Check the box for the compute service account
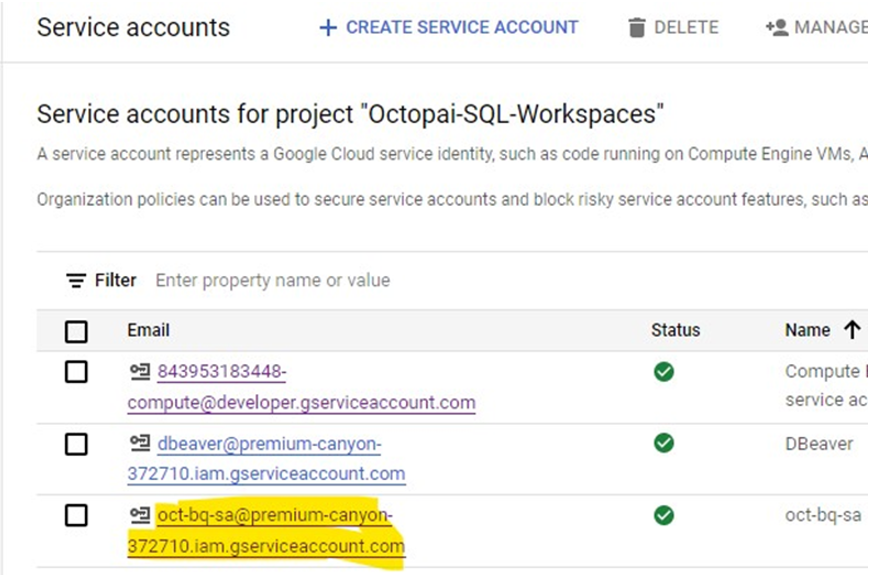This screenshot has width=878, height=575. pos(76,372)
